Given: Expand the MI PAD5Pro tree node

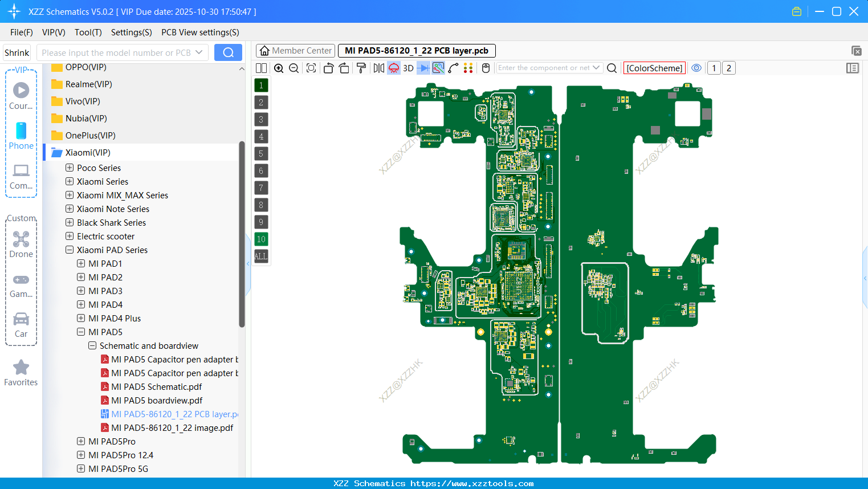Looking at the screenshot, I should tap(81, 442).
